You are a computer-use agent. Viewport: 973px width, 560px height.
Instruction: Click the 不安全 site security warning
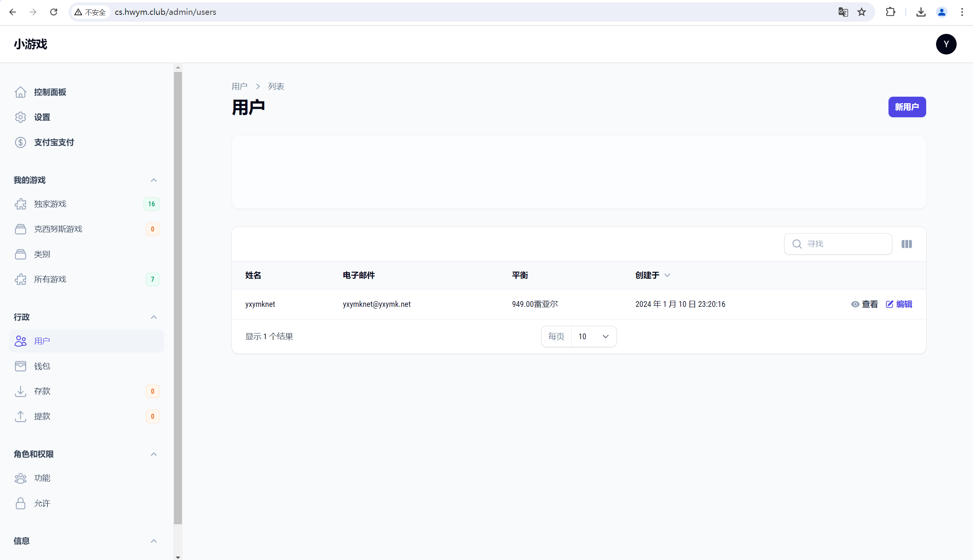[90, 12]
